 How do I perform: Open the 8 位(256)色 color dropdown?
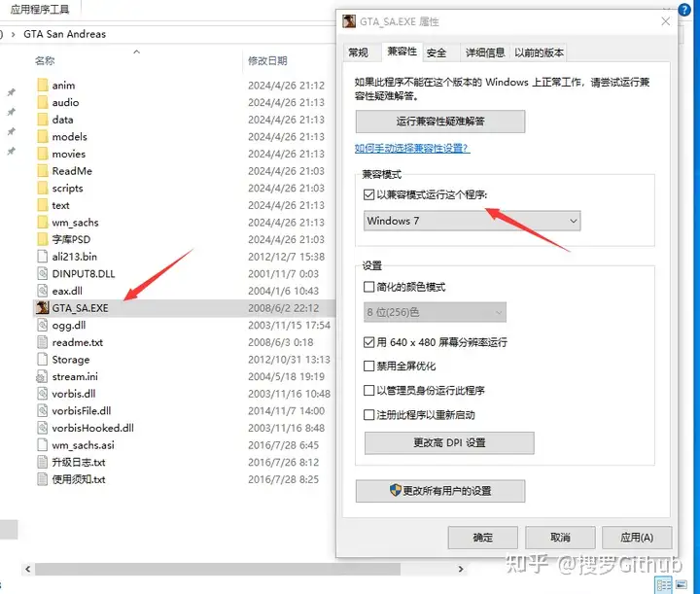(435, 312)
